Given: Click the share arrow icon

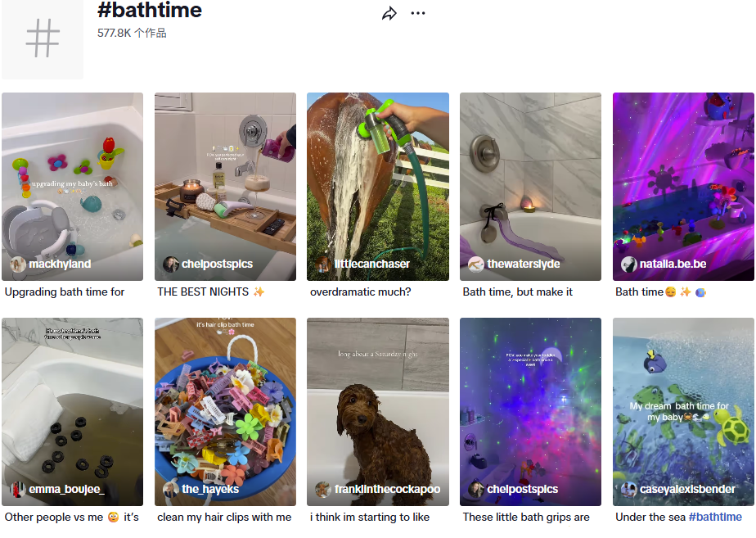Looking at the screenshot, I should point(389,13).
